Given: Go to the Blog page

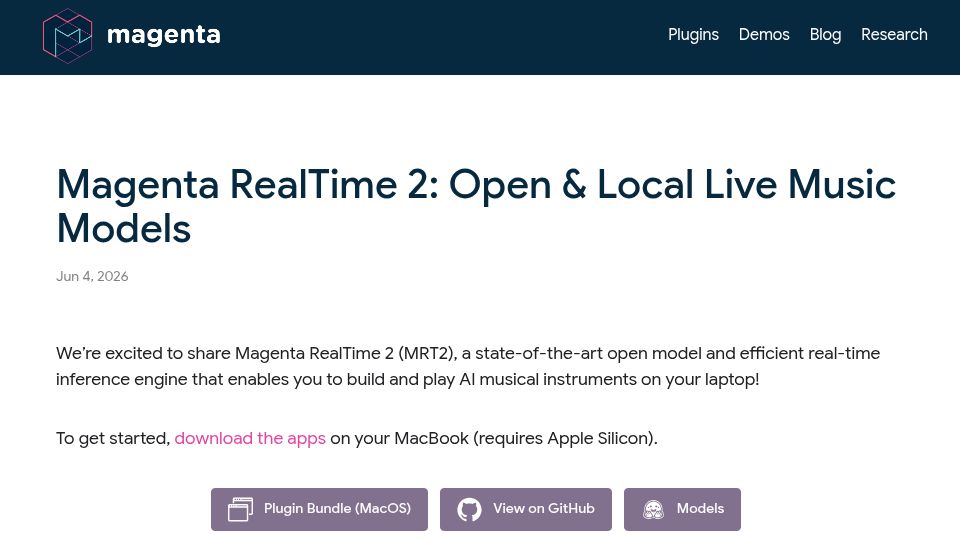Looking at the screenshot, I should point(825,35).
